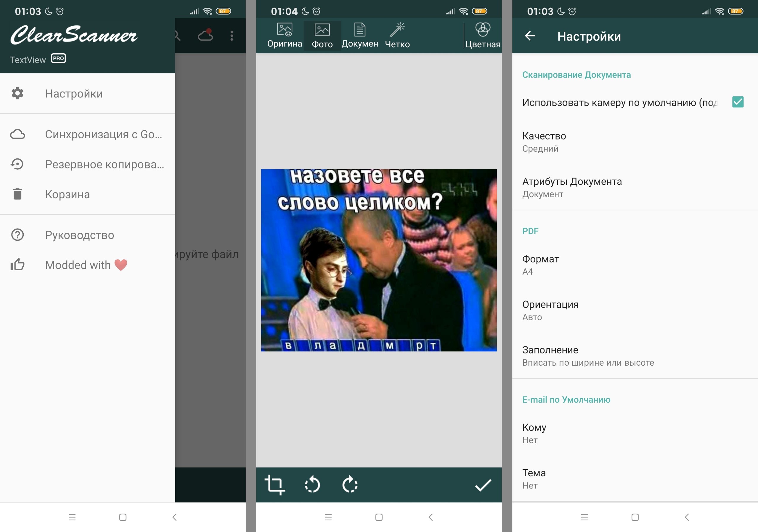Open the Атрибуты Документа setting
Image resolution: width=758 pixels, height=532 pixels.
tap(635, 187)
